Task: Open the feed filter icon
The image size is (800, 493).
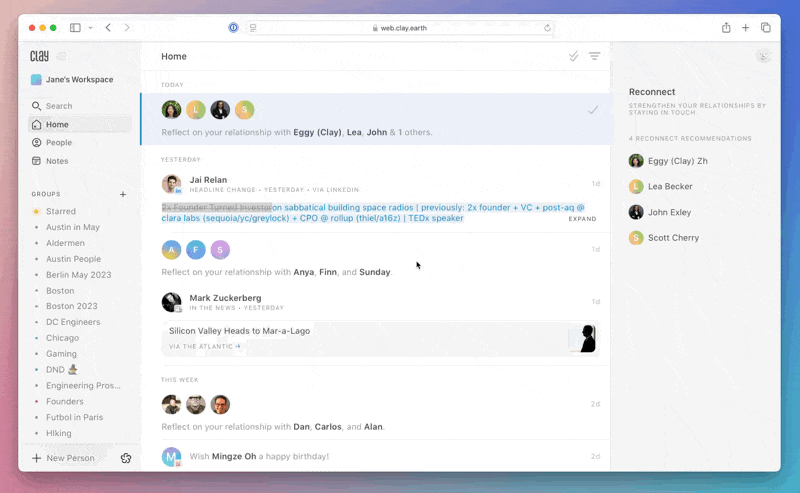Action: tap(595, 56)
